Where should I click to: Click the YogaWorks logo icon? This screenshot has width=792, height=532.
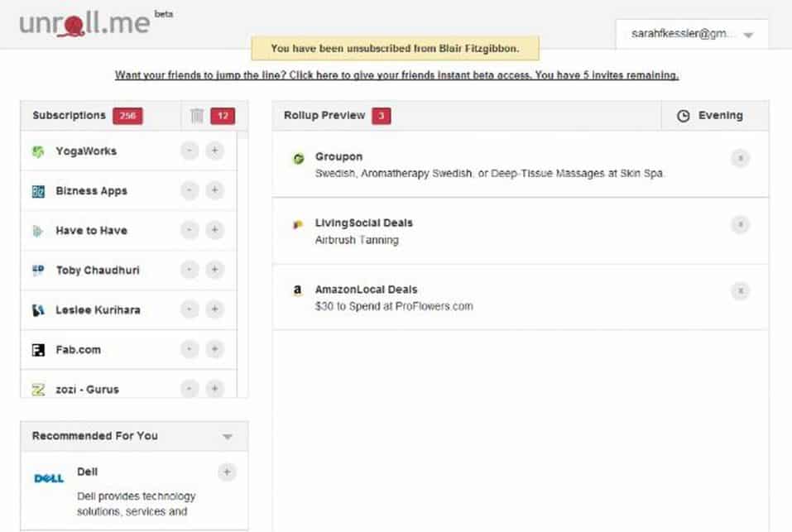tap(38, 151)
